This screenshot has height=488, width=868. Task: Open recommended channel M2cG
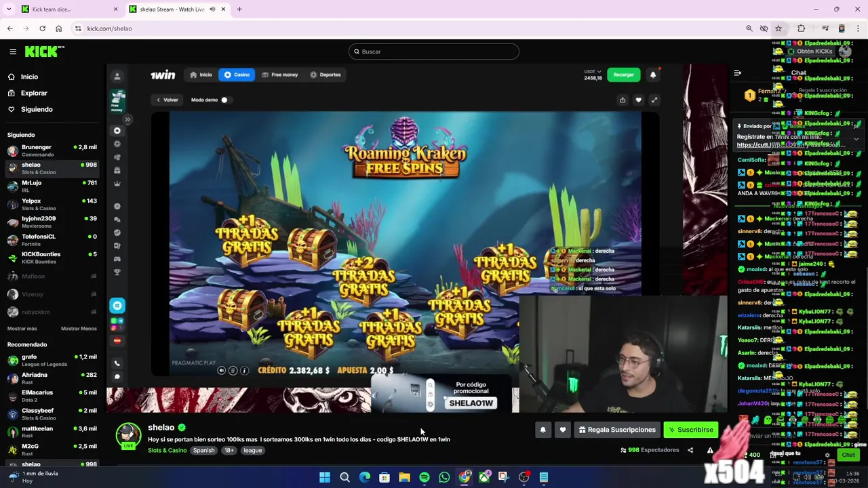coord(52,449)
